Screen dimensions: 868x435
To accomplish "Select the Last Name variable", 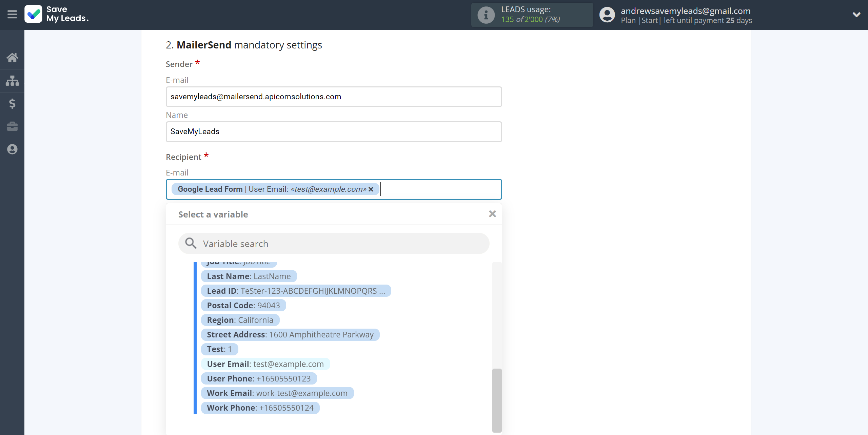I will [x=249, y=276].
